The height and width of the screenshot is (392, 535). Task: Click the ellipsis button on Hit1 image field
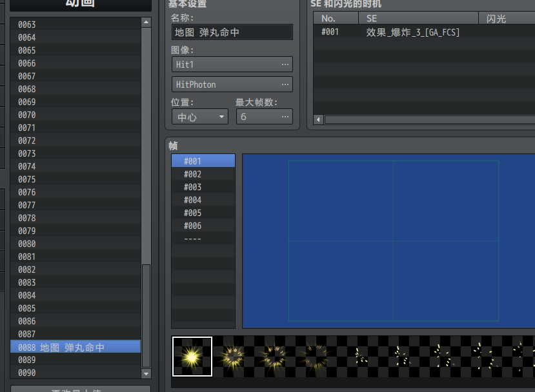[285, 64]
